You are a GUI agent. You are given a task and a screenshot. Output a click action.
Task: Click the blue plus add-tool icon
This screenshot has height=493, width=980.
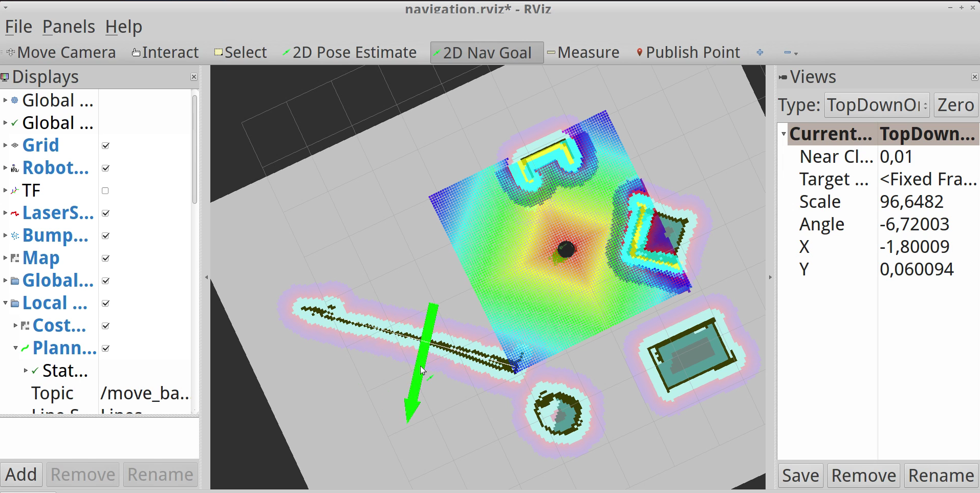click(x=760, y=53)
